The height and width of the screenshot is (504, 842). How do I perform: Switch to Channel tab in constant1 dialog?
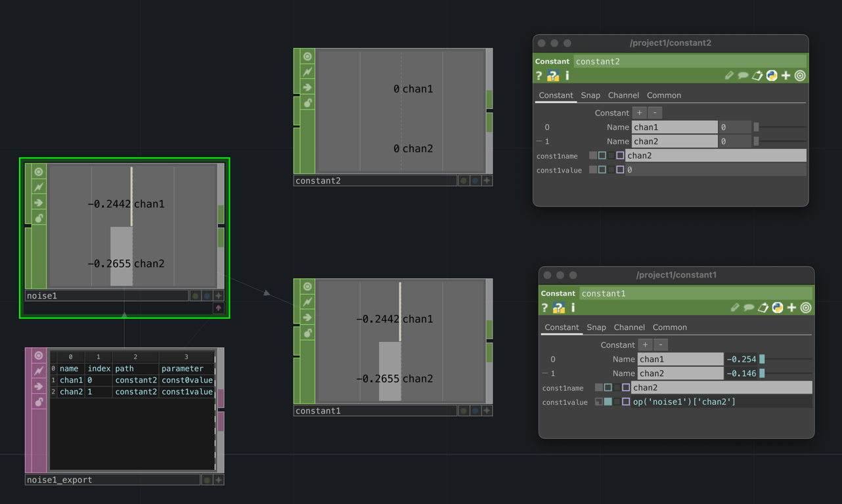pyautogui.click(x=629, y=327)
